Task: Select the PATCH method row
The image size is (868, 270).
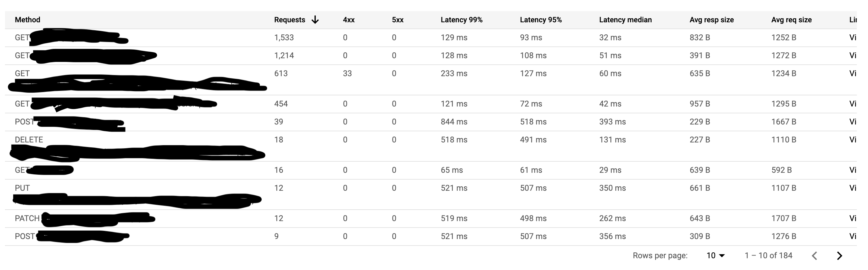Action: point(431,218)
